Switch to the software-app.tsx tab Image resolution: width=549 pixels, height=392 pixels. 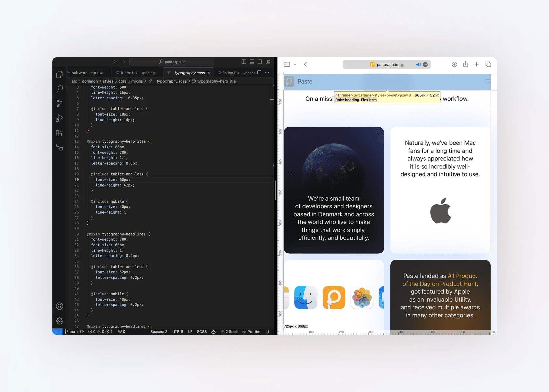click(87, 73)
